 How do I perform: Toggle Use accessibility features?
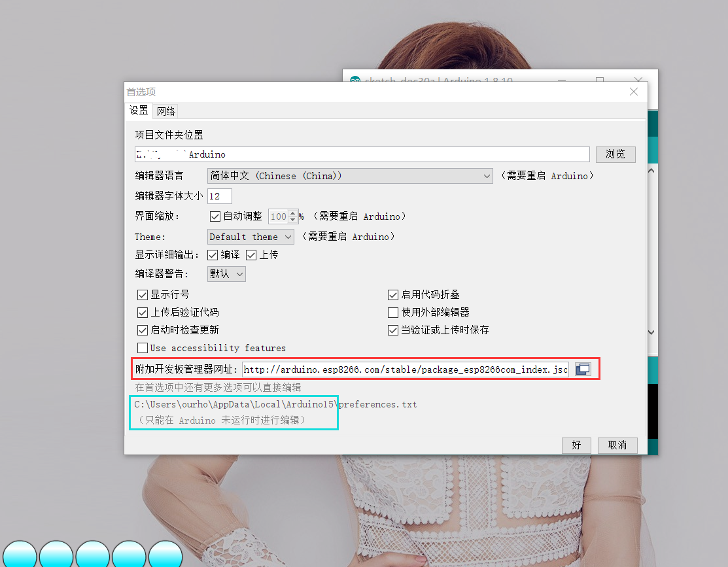143,347
